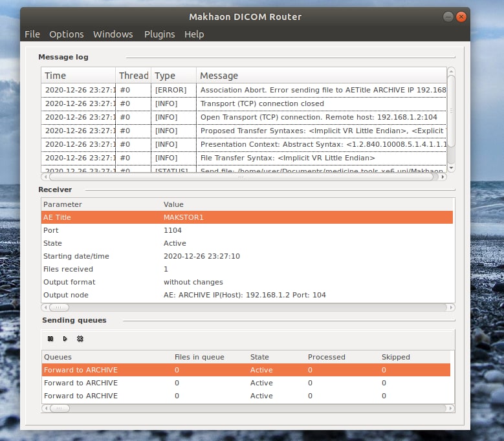Open the Help menu
Viewport: 504px width, 441px height.
click(x=194, y=34)
